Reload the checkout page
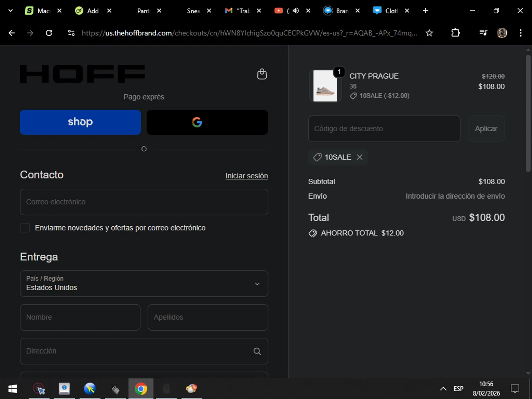The height and width of the screenshot is (399, 532). [x=49, y=33]
